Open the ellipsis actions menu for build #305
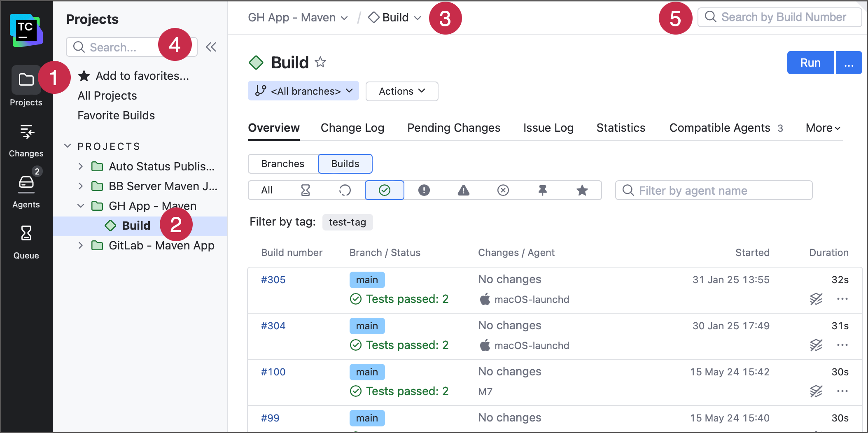Screen dimensions: 868x433 (842, 299)
